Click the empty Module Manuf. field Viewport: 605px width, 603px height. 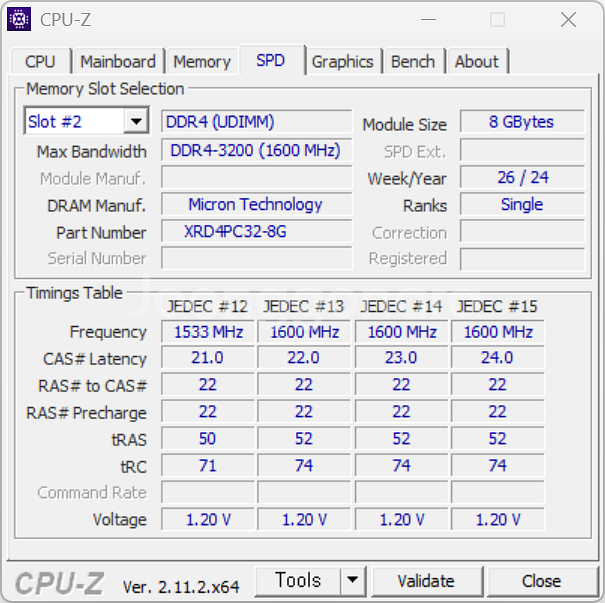257,177
